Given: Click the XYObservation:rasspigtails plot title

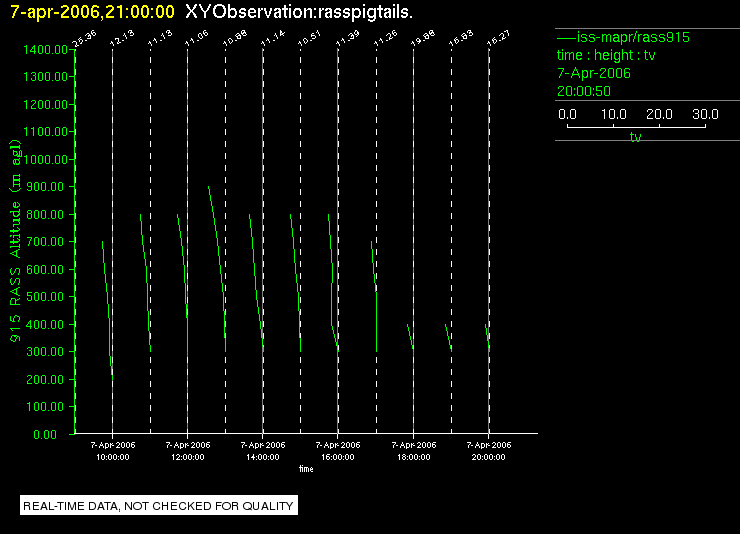Looking at the screenshot, I should point(299,12).
